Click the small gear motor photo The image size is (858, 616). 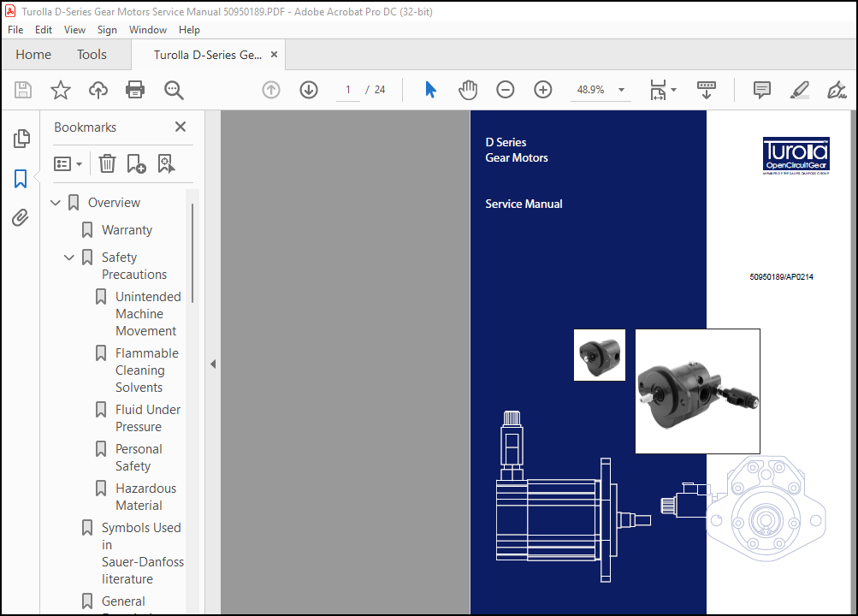(x=599, y=355)
